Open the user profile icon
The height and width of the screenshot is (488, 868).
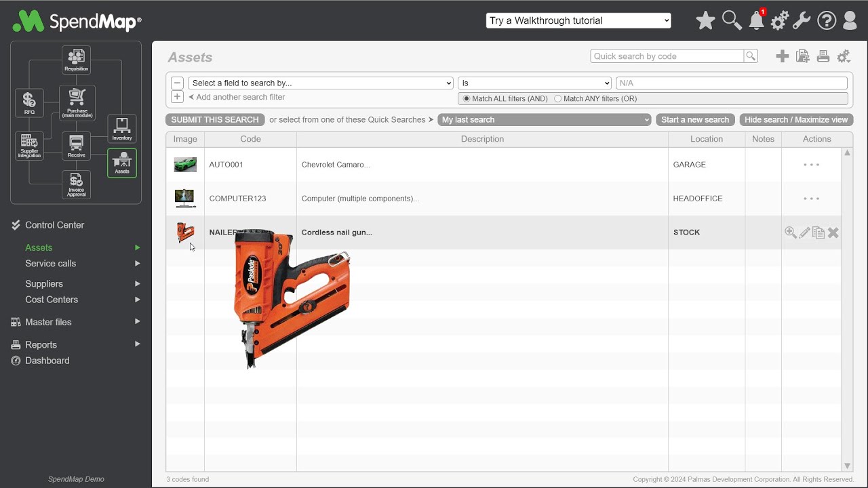850,20
